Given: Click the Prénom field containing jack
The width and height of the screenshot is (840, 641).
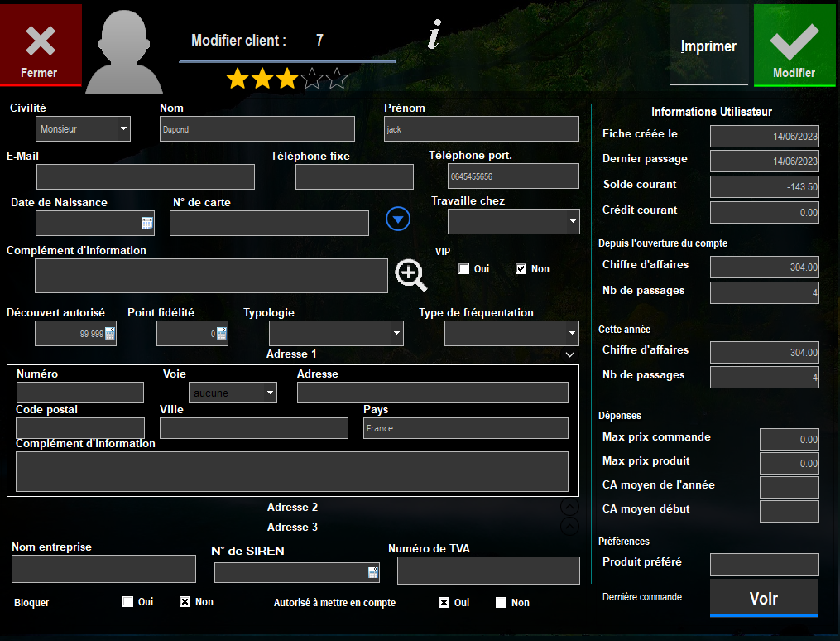Looking at the screenshot, I should click(x=481, y=128).
